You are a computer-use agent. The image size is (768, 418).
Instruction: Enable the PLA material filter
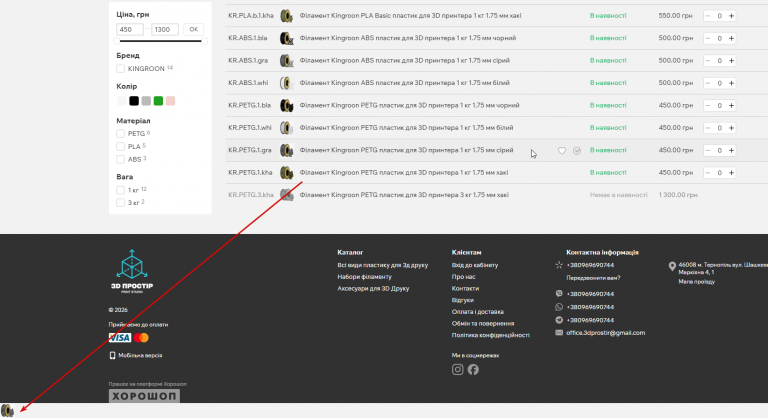[x=120, y=147]
